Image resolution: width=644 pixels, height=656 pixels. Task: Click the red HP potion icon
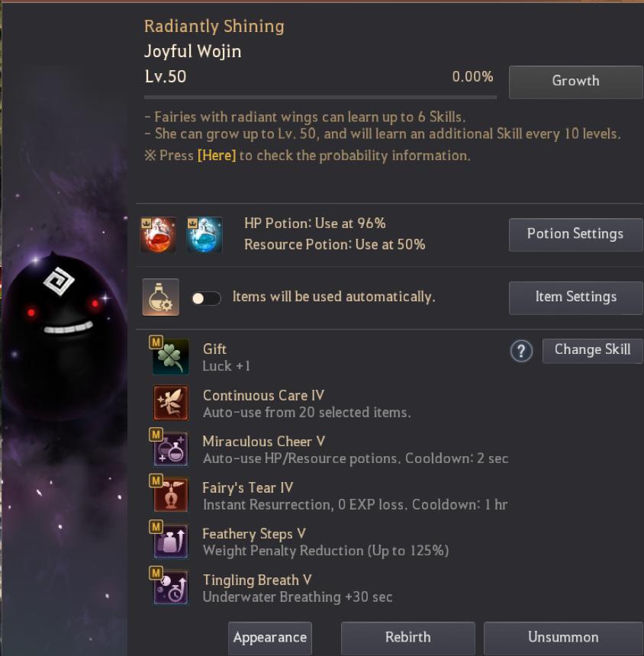pyautogui.click(x=158, y=234)
